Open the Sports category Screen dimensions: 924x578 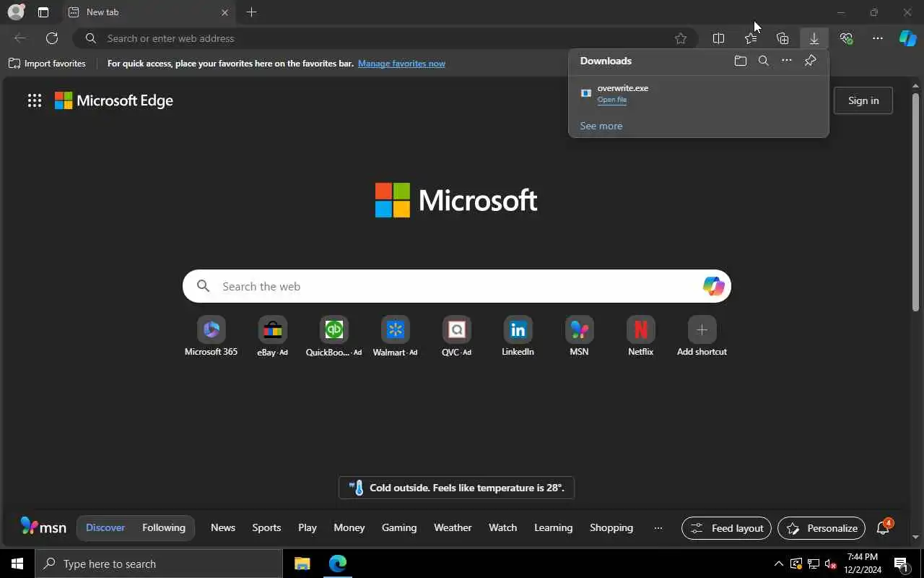tap(266, 527)
